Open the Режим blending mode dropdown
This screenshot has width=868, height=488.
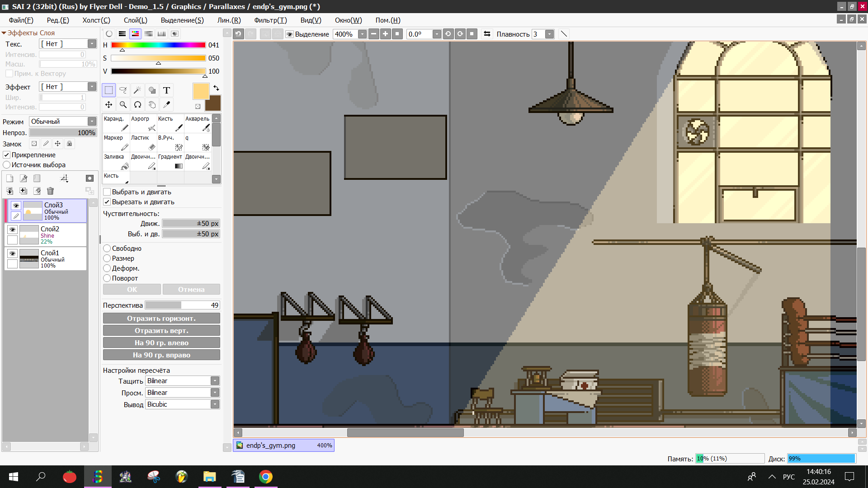92,122
